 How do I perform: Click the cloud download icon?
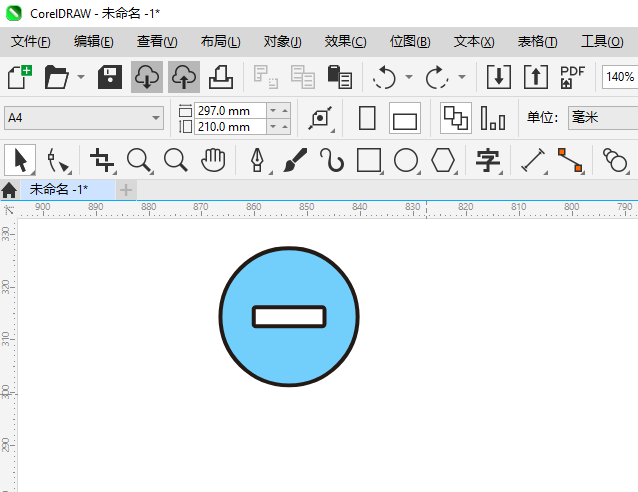(147, 77)
